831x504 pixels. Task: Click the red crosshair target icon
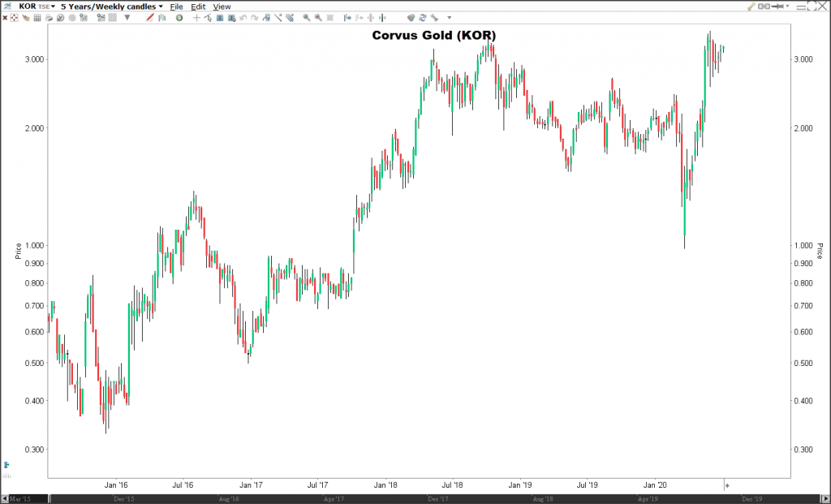pos(14,18)
